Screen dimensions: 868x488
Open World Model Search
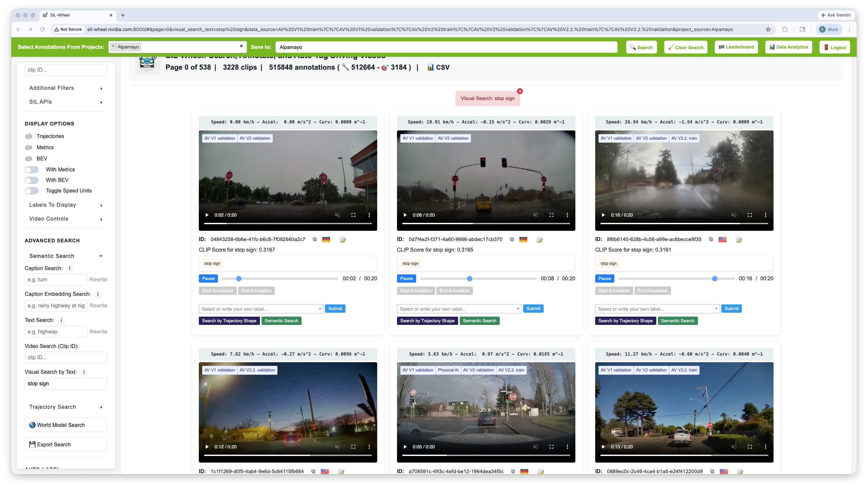pos(66,425)
